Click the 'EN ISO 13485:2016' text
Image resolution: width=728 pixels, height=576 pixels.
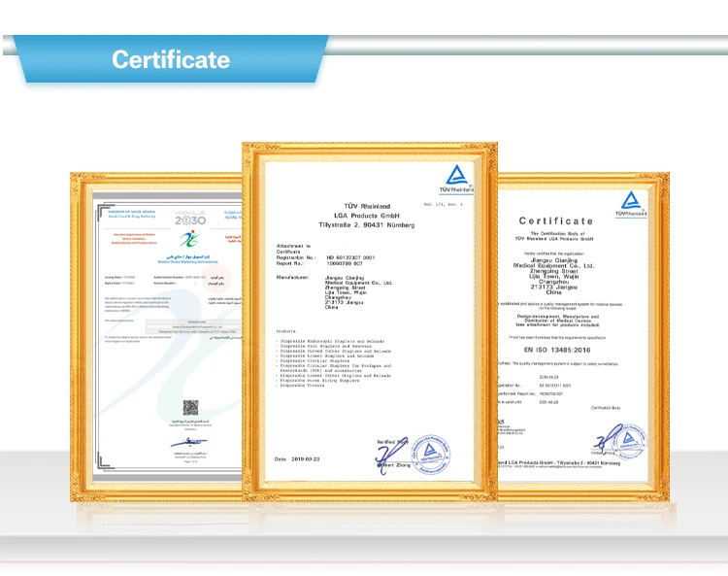tap(557, 350)
